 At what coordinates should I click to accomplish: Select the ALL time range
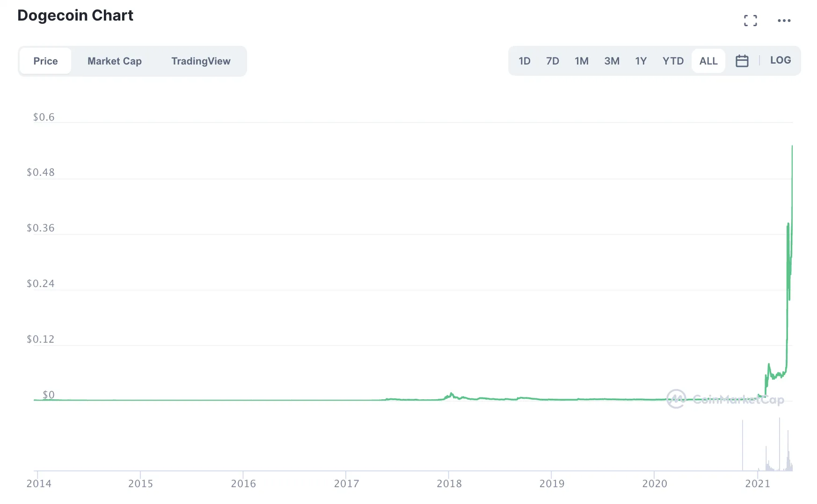click(x=708, y=61)
